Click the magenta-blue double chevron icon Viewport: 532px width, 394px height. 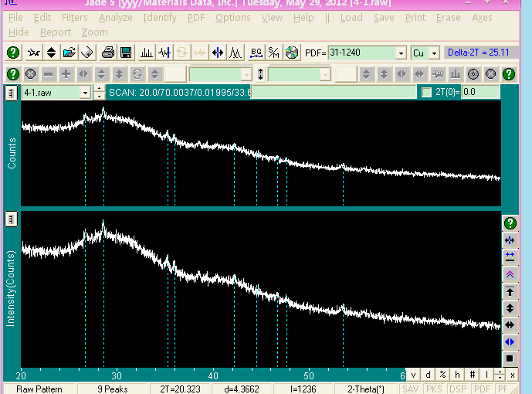[x=510, y=274]
